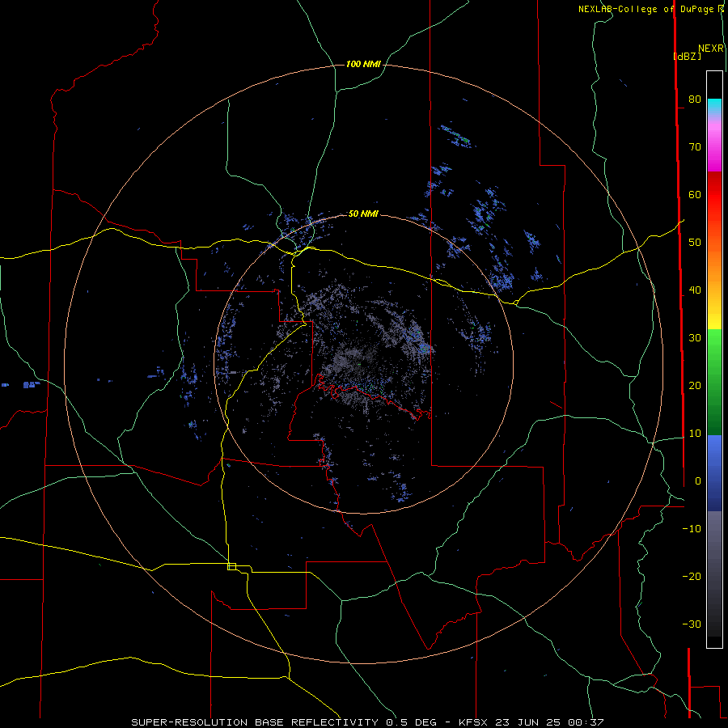Viewport: 728px width, 728px height.
Task: Click the -10 value on the dBZ scale
Action: [692, 528]
